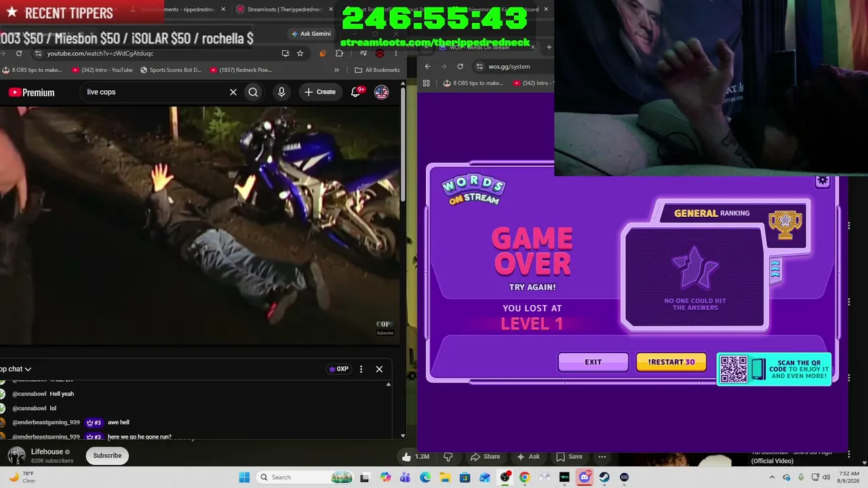The height and width of the screenshot is (488, 868).
Task: Bookmark the YouTube page with the star
Action: click(x=300, y=54)
